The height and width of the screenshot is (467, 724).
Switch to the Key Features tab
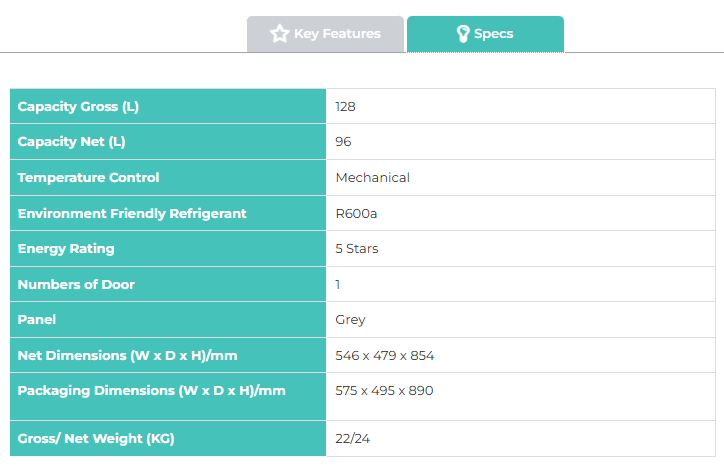[x=326, y=34]
